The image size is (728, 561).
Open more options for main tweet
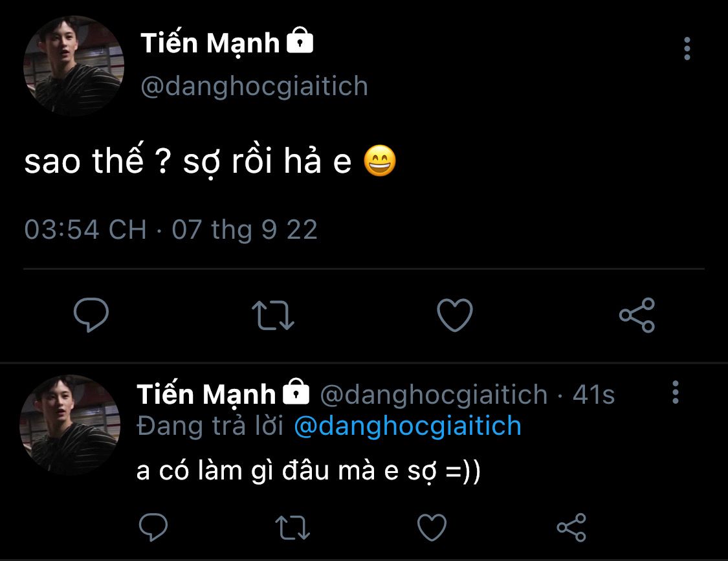tap(687, 49)
